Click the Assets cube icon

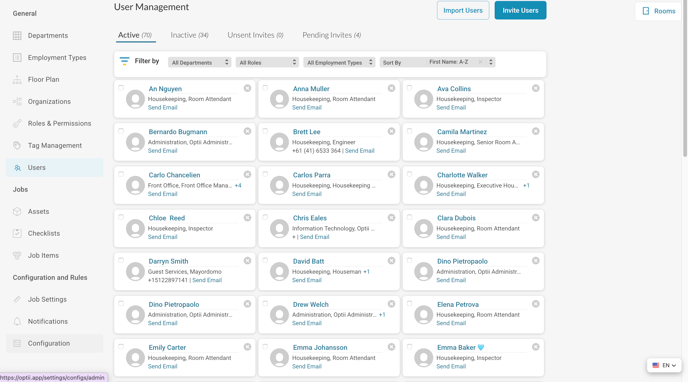tap(17, 211)
